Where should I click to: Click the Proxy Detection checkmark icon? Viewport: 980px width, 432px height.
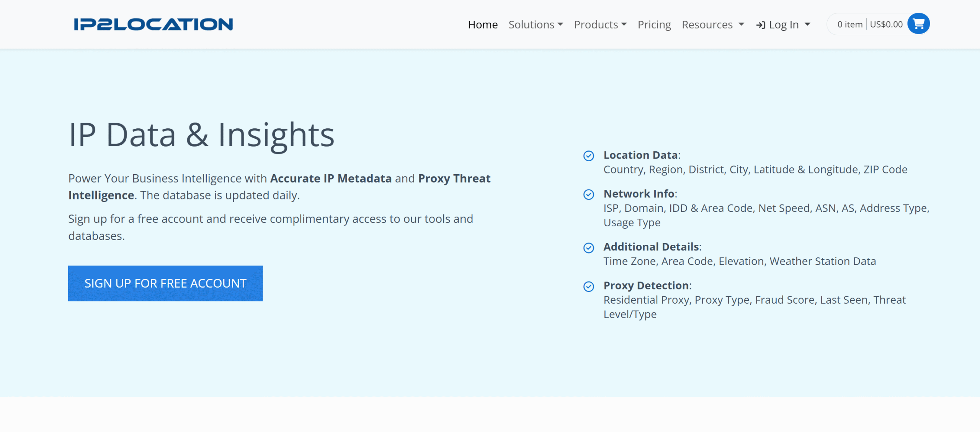tap(588, 286)
